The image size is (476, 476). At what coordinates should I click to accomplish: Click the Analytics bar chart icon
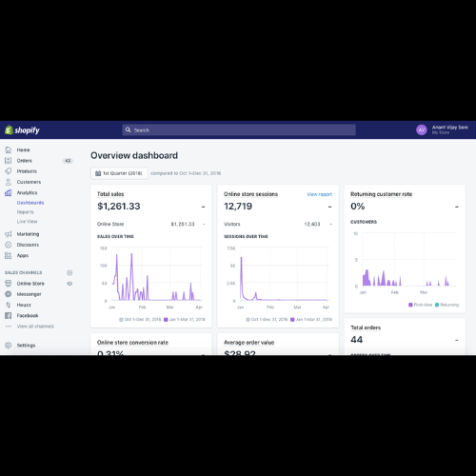(x=9, y=192)
